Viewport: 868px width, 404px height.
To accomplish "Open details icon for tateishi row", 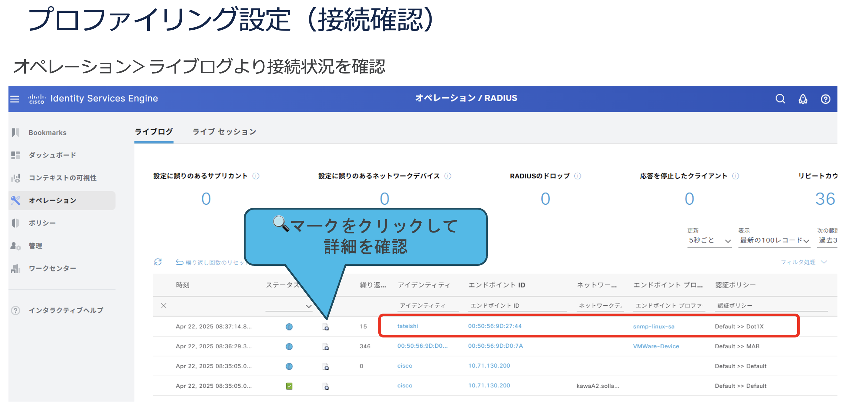I will click(x=325, y=327).
